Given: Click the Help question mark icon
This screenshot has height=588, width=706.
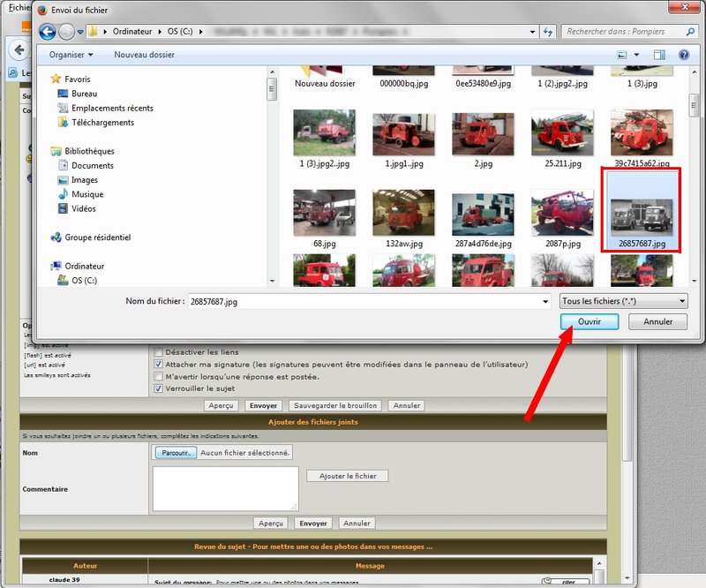Looking at the screenshot, I should tap(683, 55).
